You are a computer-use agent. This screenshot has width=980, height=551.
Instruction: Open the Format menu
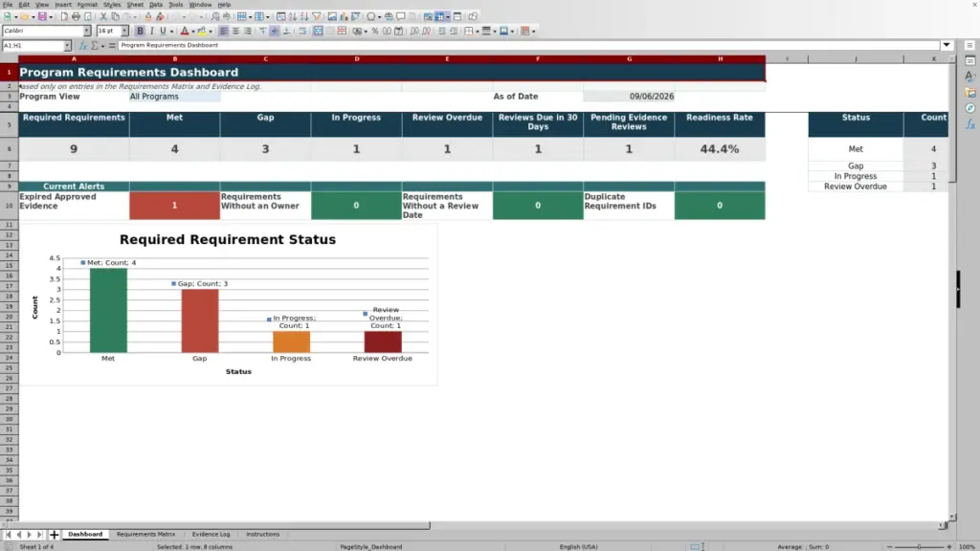[87, 5]
